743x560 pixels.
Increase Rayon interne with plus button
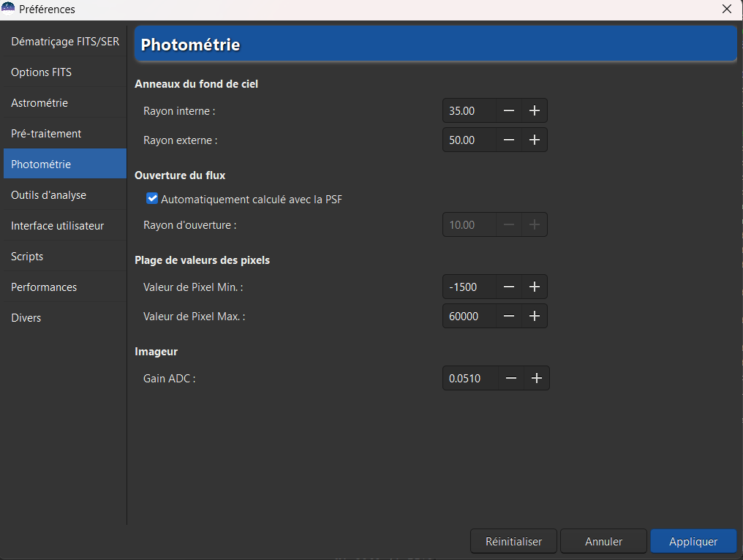535,110
